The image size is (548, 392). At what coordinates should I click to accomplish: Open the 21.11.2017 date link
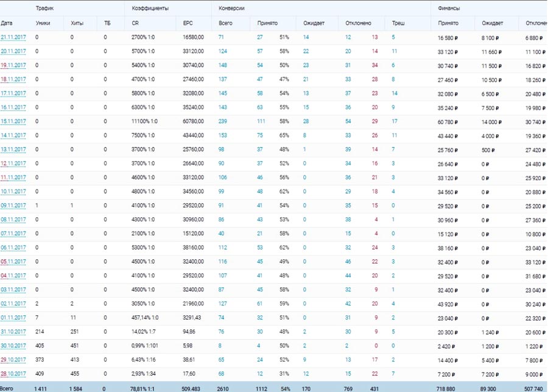click(x=13, y=37)
